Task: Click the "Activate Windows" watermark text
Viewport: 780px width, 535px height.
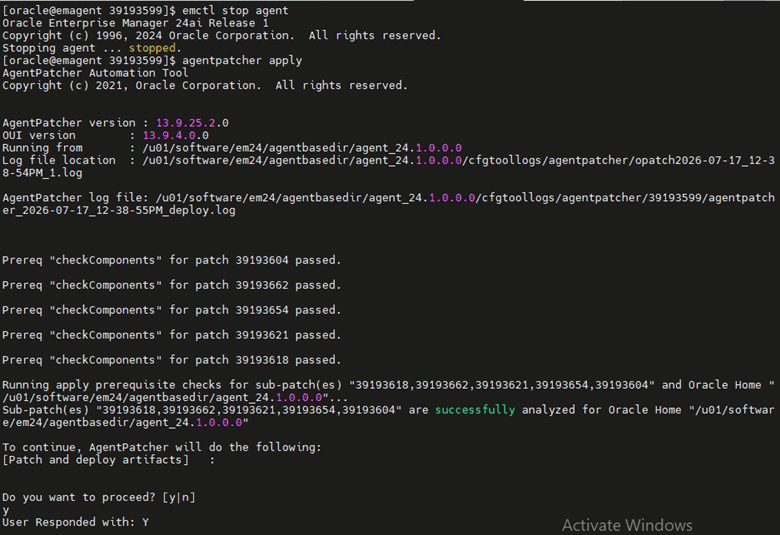Action: point(627,525)
